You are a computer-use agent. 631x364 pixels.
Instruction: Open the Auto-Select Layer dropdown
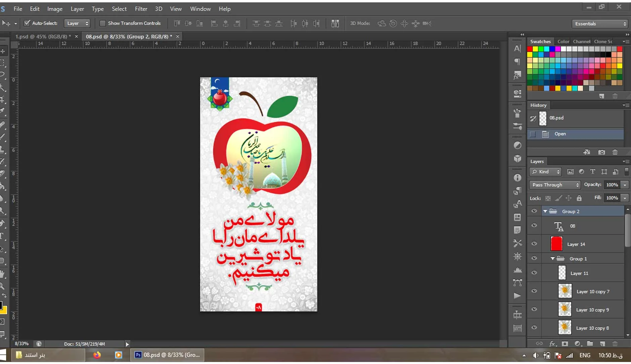coord(77,23)
